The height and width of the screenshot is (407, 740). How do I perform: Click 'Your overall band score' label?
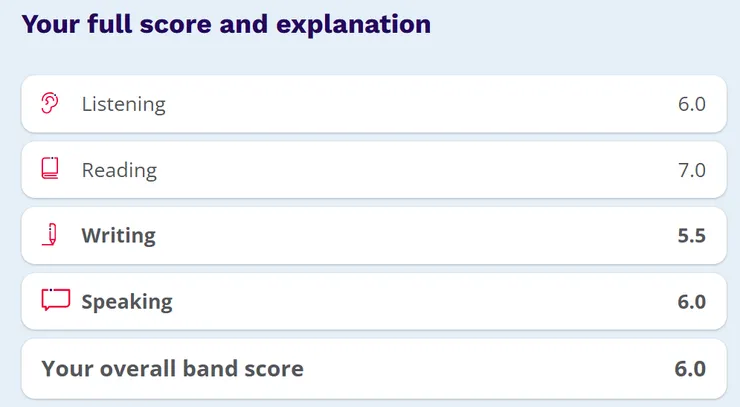click(172, 368)
